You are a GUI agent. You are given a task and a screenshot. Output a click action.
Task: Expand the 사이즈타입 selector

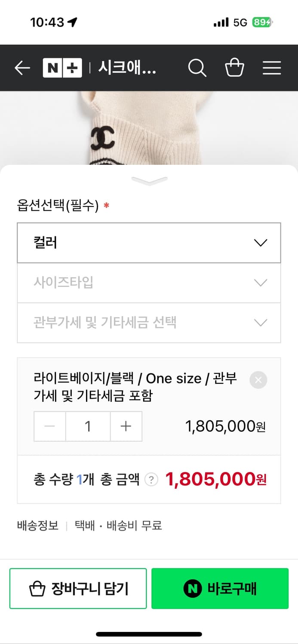tap(149, 283)
